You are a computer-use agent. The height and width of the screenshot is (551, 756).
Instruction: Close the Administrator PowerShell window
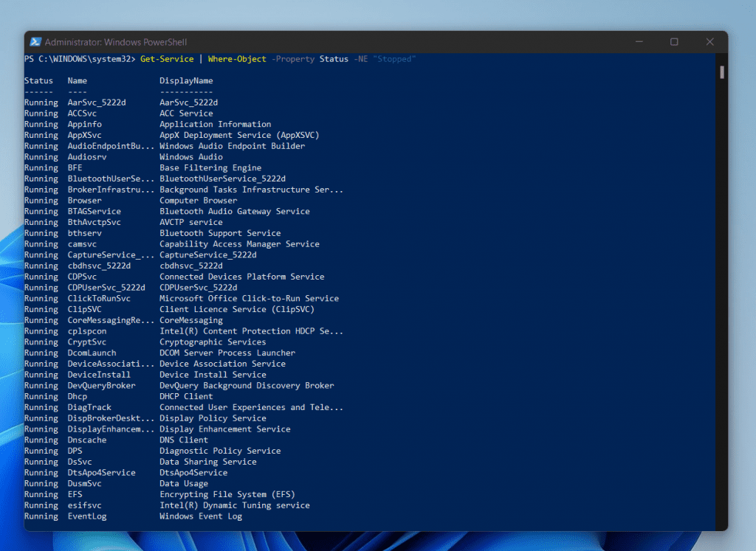709,42
